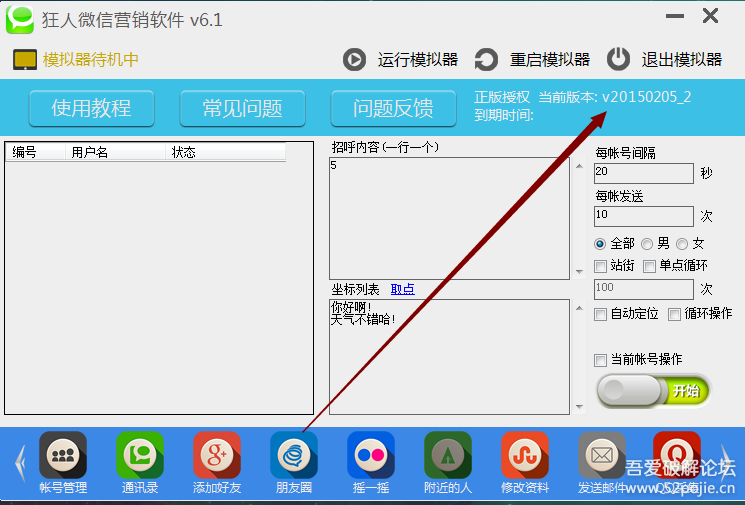Image resolution: width=745 pixels, height=505 pixels.
Task: Click 重启模拟器 to restart emulator
Action: 532,59
